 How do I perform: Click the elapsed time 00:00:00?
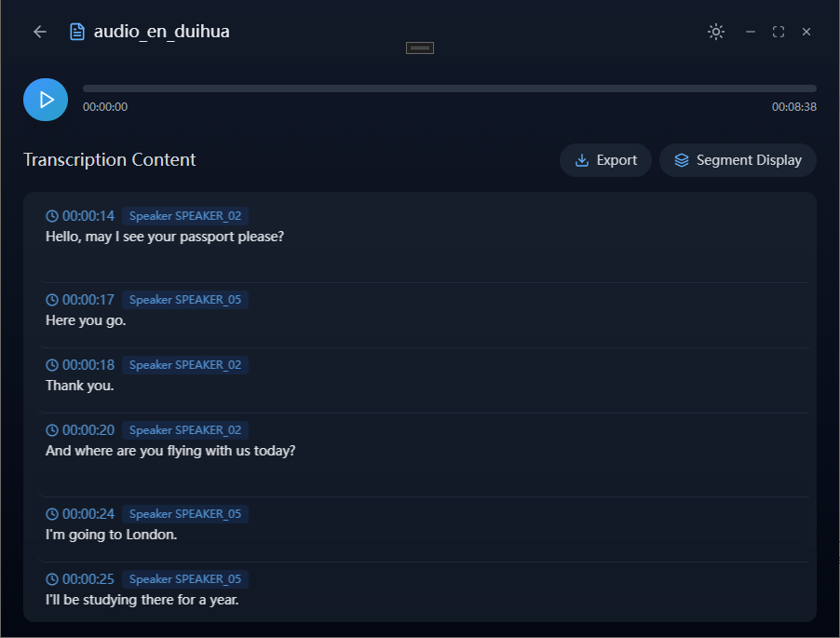105,107
